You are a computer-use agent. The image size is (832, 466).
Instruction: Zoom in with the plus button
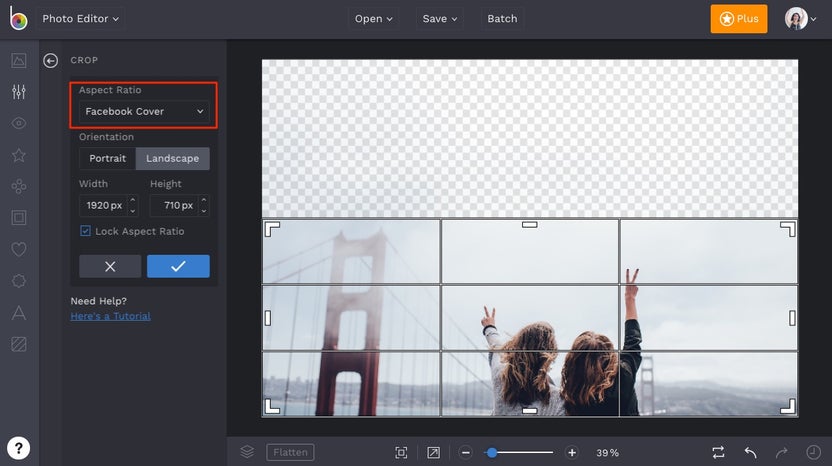[571, 453]
